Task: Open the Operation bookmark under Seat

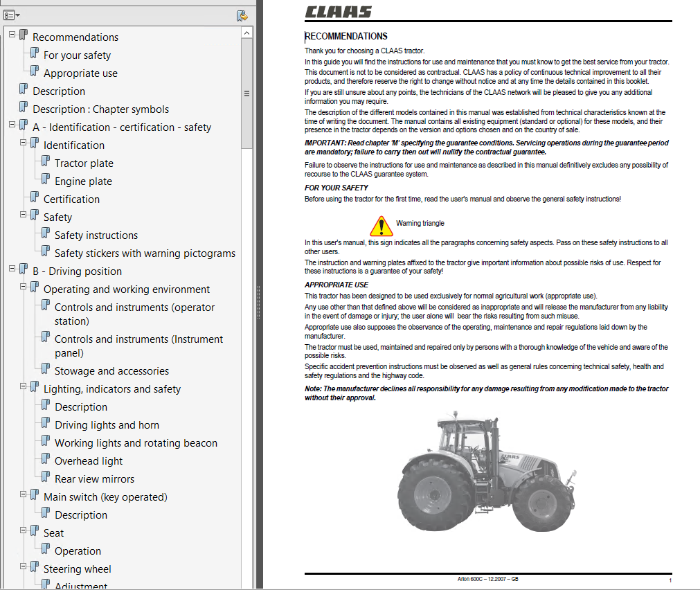Action: [78, 551]
